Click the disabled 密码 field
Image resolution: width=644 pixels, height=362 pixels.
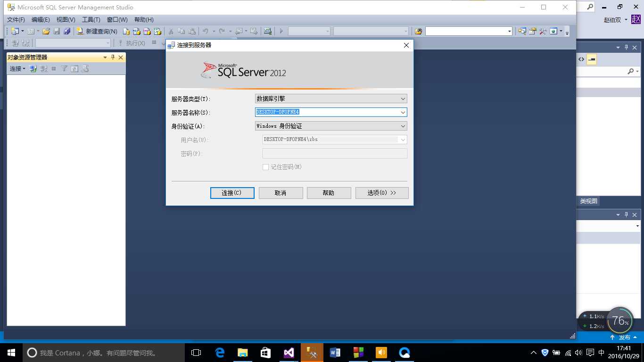tap(335, 154)
